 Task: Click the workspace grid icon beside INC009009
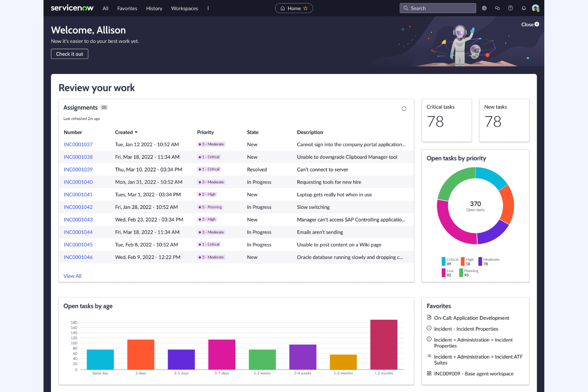coord(429,373)
